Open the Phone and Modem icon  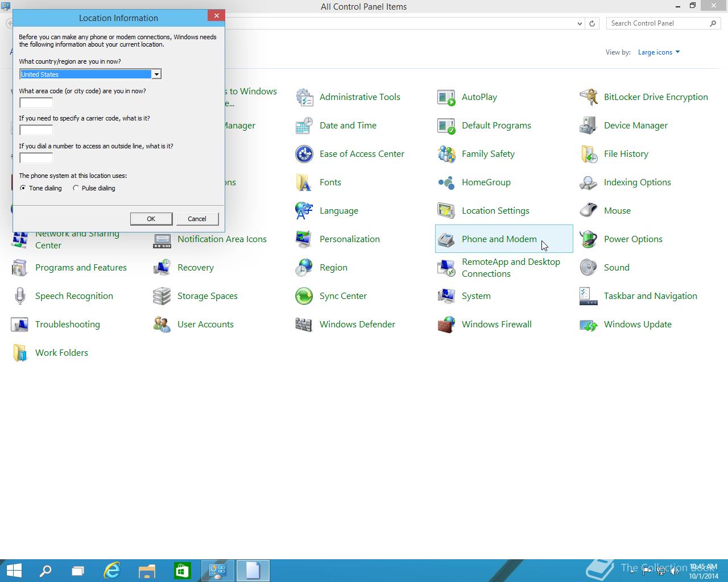[x=446, y=239]
